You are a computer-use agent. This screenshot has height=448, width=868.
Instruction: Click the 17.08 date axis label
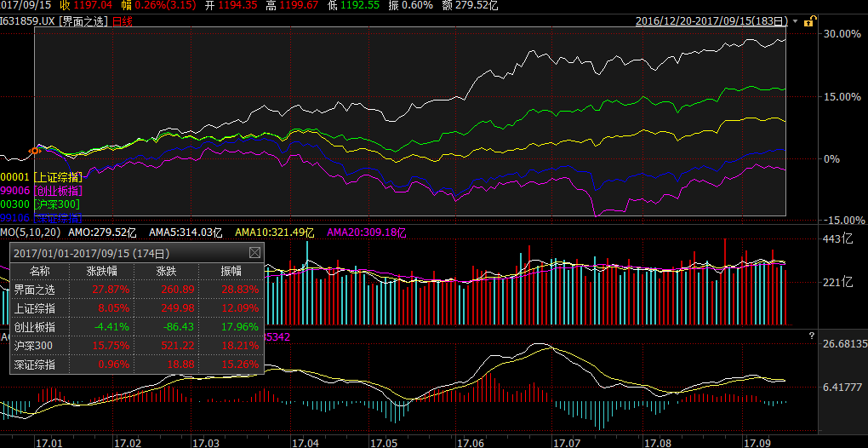pos(657,443)
